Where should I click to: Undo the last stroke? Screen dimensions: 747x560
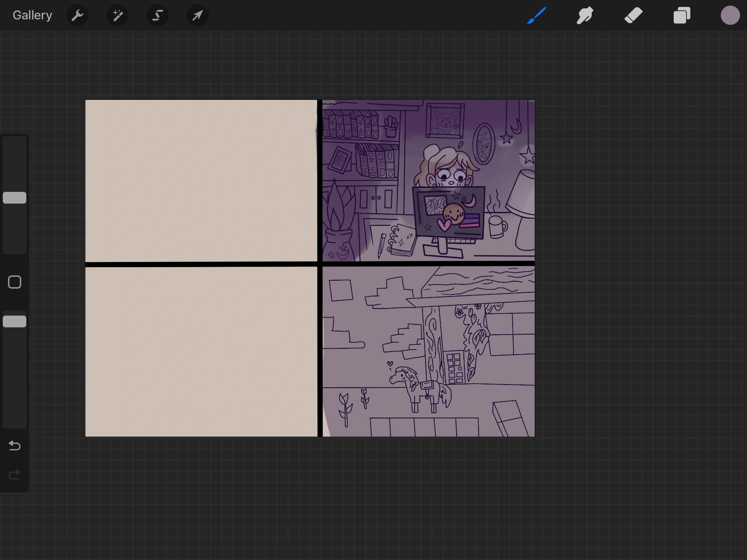[15, 446]
